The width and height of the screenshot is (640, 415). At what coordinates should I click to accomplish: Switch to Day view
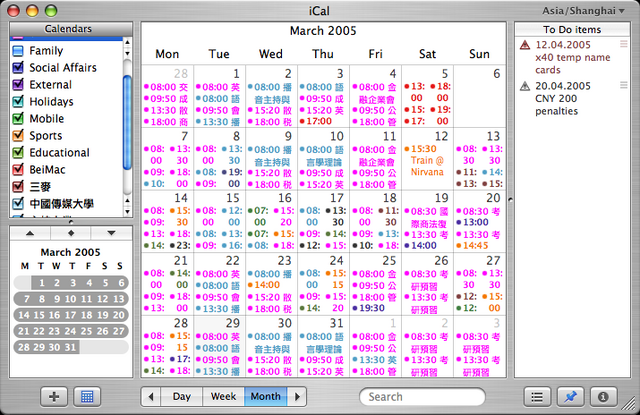coord(182,396)
